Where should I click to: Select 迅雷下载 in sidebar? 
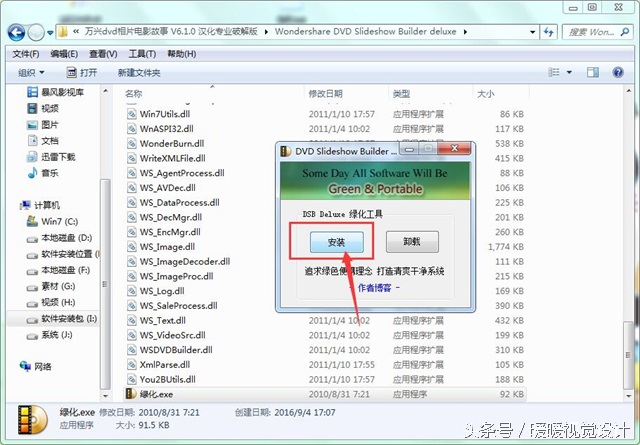click(51, 157)
